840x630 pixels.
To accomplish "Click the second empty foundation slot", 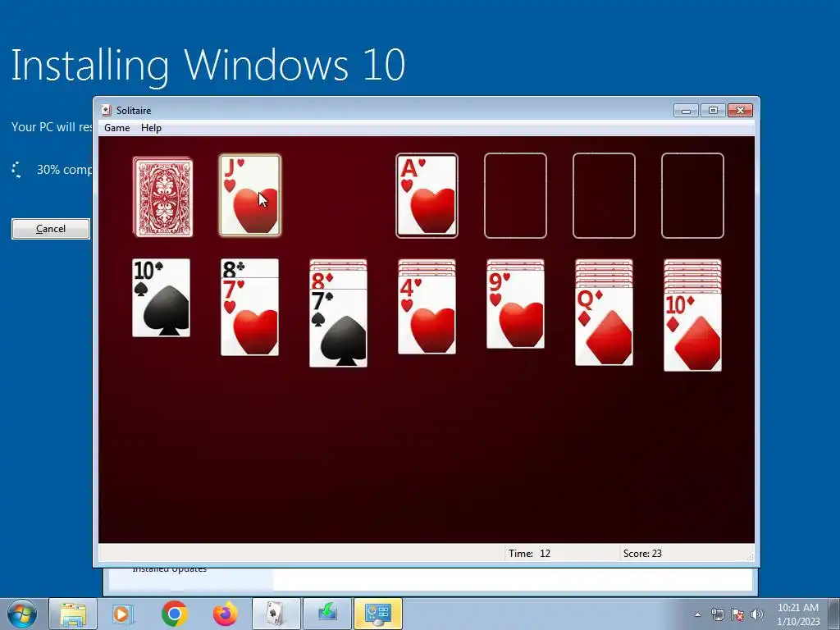I will click(515, 195).
